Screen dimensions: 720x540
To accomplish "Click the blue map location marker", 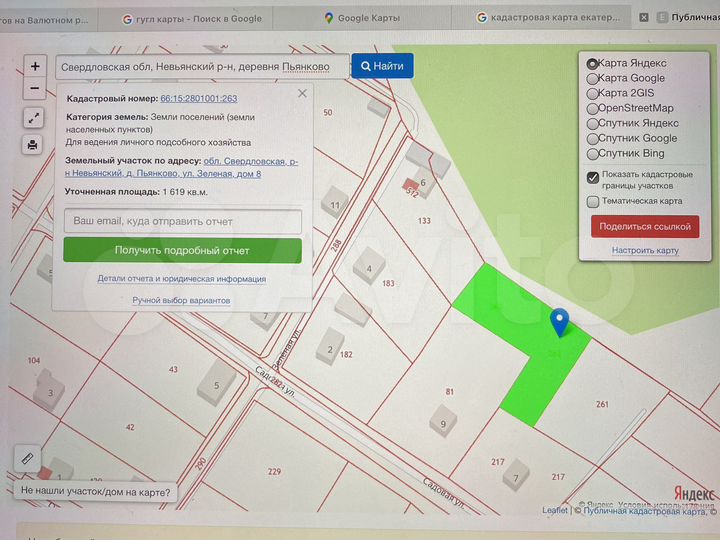I will coord(560,321).
